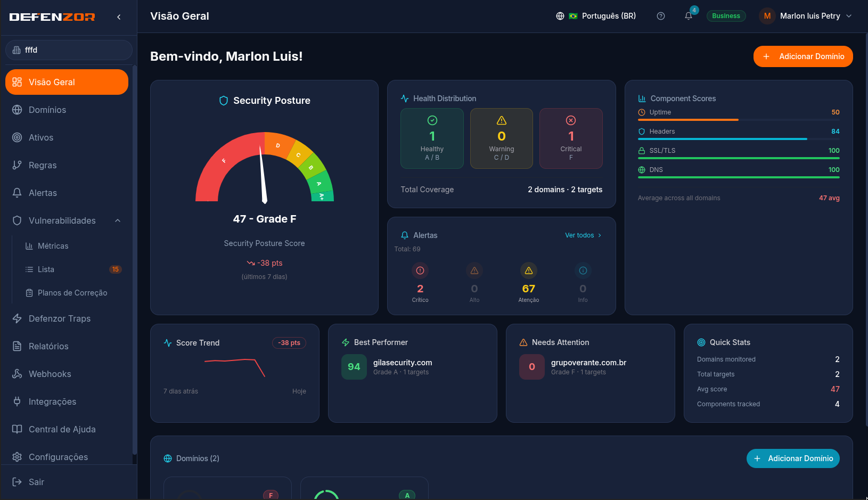The width and height of the screenshot is (868, 500).
Task: Collapse the Vulnerabilidades submenu
Action: point(118,220)
